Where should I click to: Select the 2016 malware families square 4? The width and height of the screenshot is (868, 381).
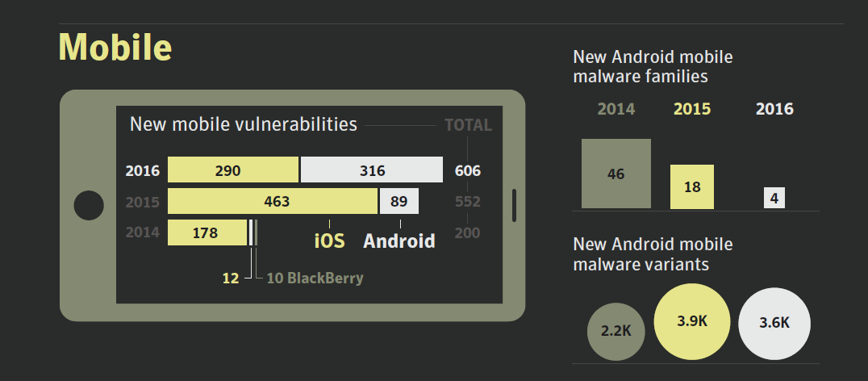tap(774, 199)
